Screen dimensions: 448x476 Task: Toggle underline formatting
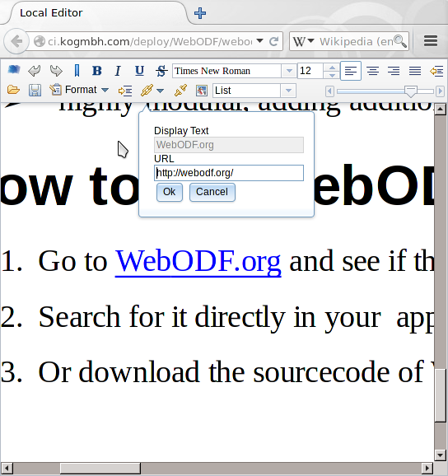(139, 71)
